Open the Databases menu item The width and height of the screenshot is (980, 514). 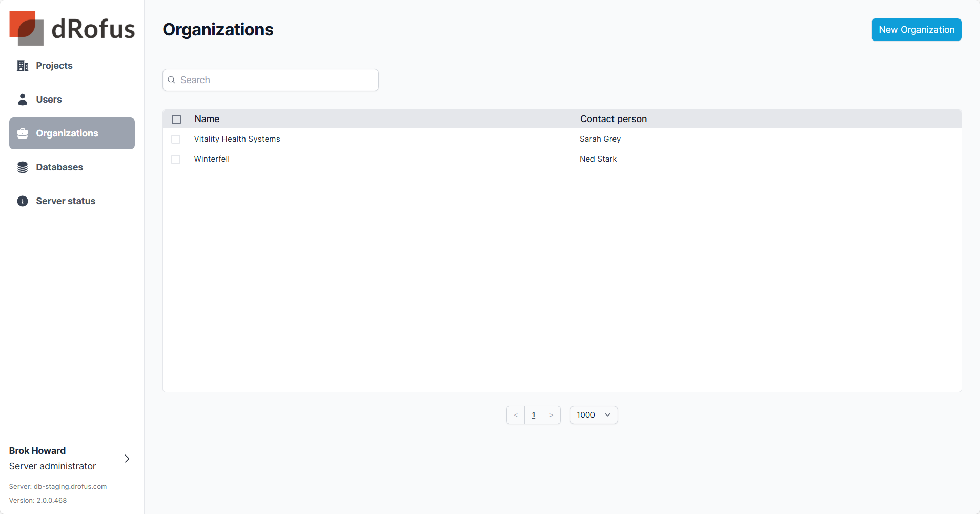point(59,167)
